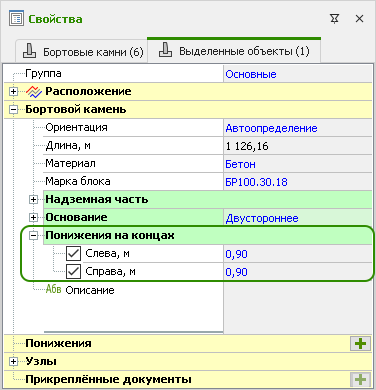Uncheck the Справа, м checkbox
Screen dimensions: 376x390
tap(73, 272)
